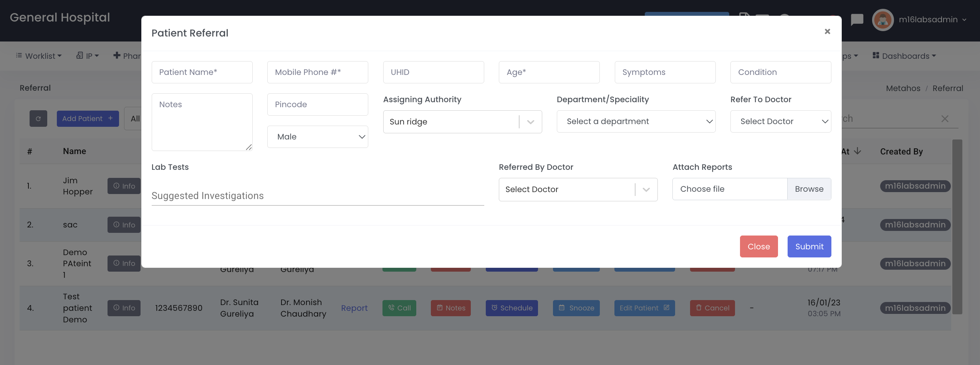Open the Refer To Doctor dropdown
The width and height of the screenshot is (980, 365).
coord(780,122)
